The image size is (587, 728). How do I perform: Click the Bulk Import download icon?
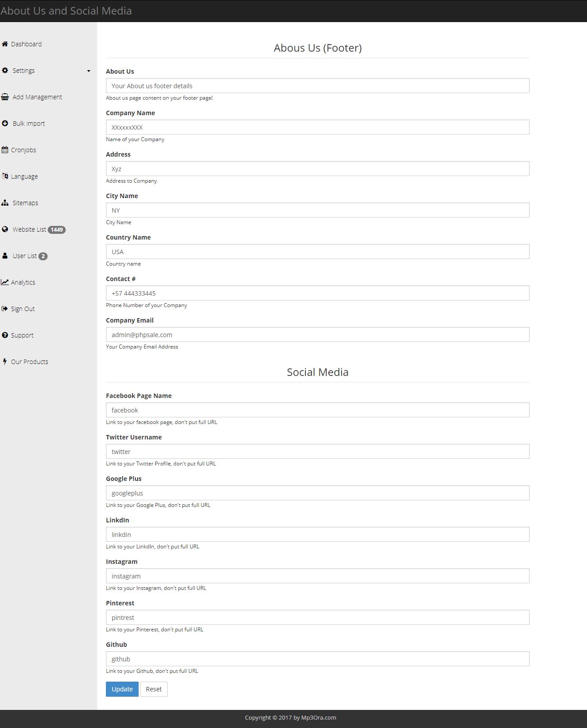click(x=5, y=124)
